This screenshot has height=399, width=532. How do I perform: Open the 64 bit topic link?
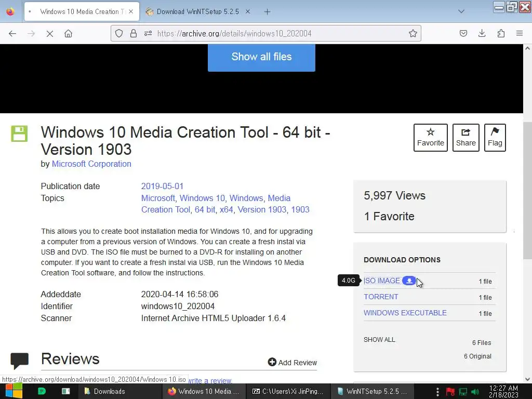[205, 210]
